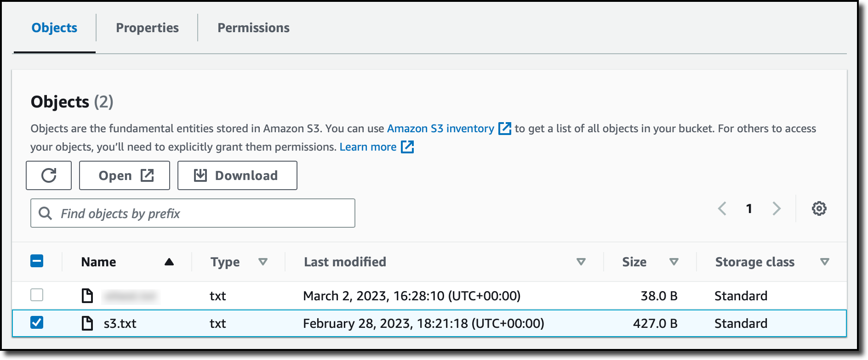Image resolution: width=868 pixels, height=360 pixels.
Task: Toggle the select-all objects checkbox
Action: click(x=37, y=261)
